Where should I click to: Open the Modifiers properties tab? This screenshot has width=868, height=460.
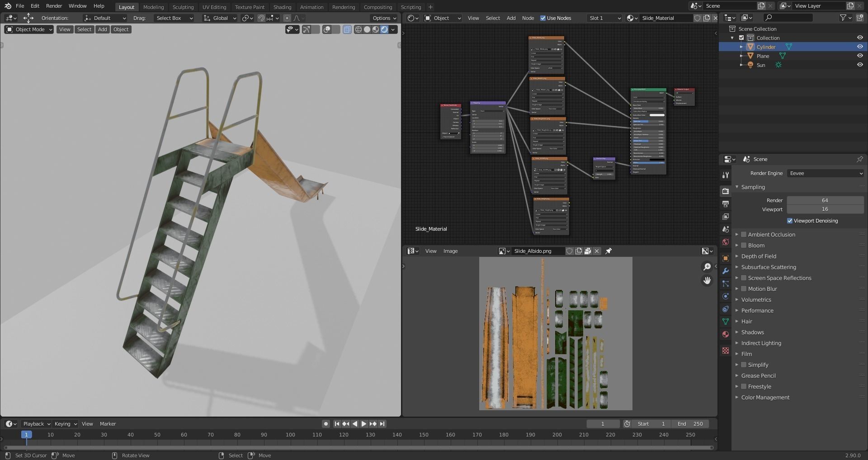coord(726,271)
